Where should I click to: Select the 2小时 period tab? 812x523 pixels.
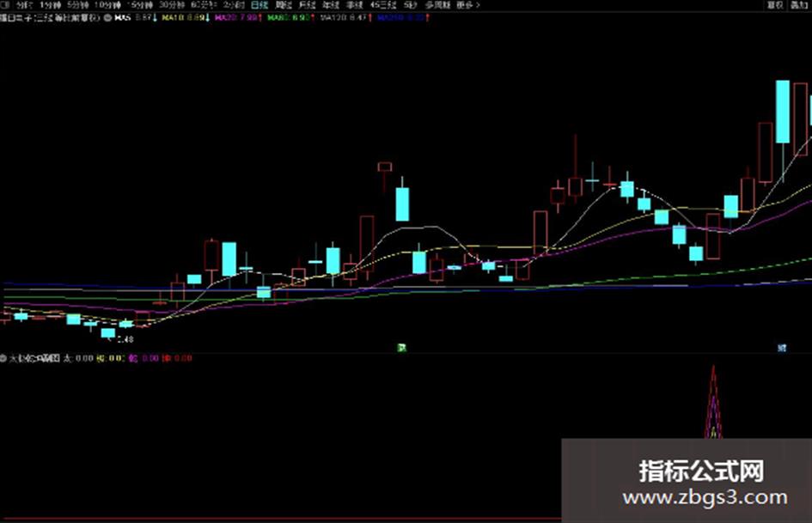click(234, 5)
